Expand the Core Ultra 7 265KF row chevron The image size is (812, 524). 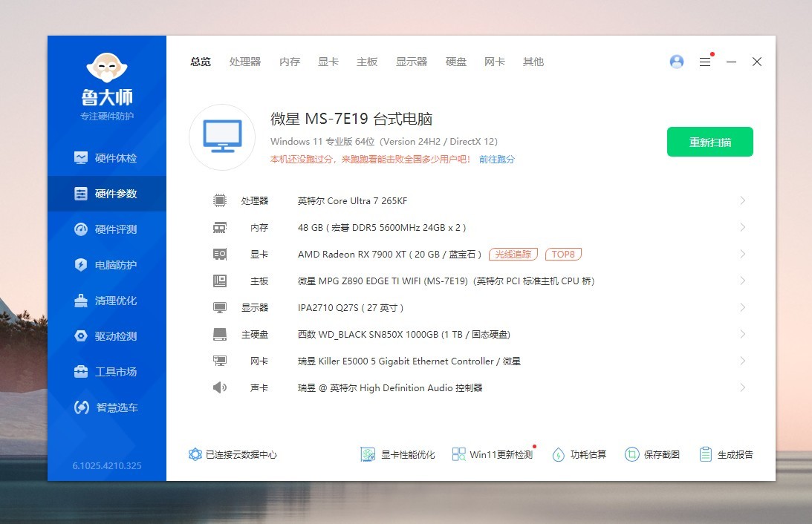[743, 200]
